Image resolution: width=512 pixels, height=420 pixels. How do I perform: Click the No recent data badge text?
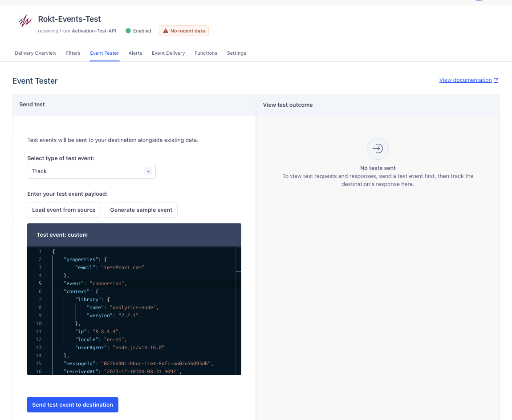coord(187,31)
